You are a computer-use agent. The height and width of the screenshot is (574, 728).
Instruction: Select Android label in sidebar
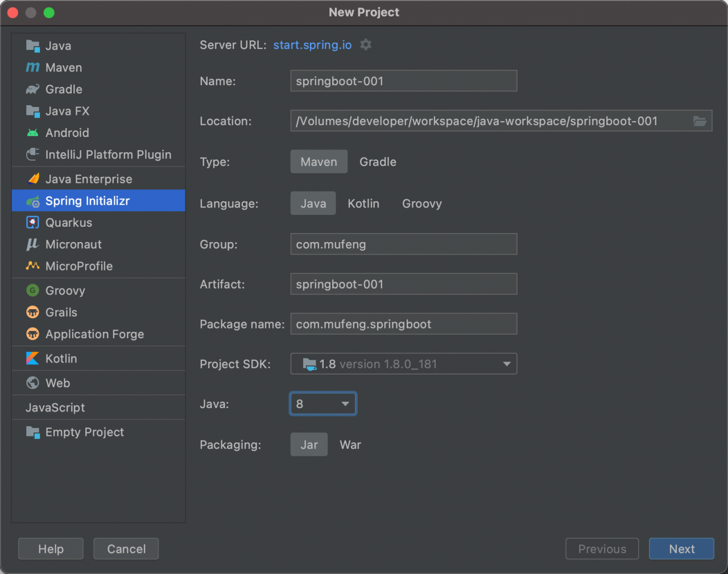pos(67,132)
